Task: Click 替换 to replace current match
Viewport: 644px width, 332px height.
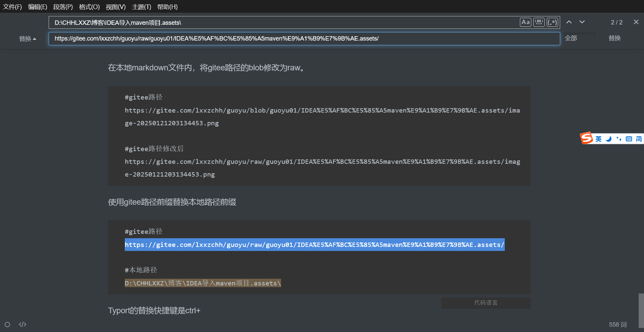Action: point(614,38)
